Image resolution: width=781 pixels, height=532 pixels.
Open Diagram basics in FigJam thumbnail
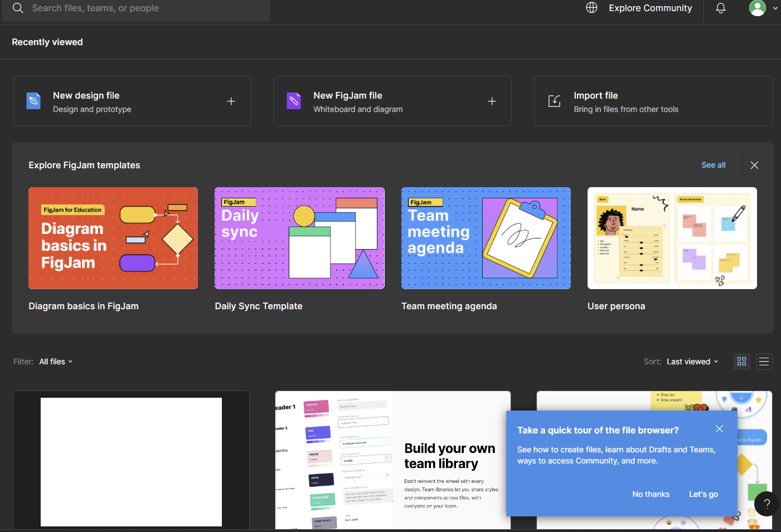coord(113,238)
